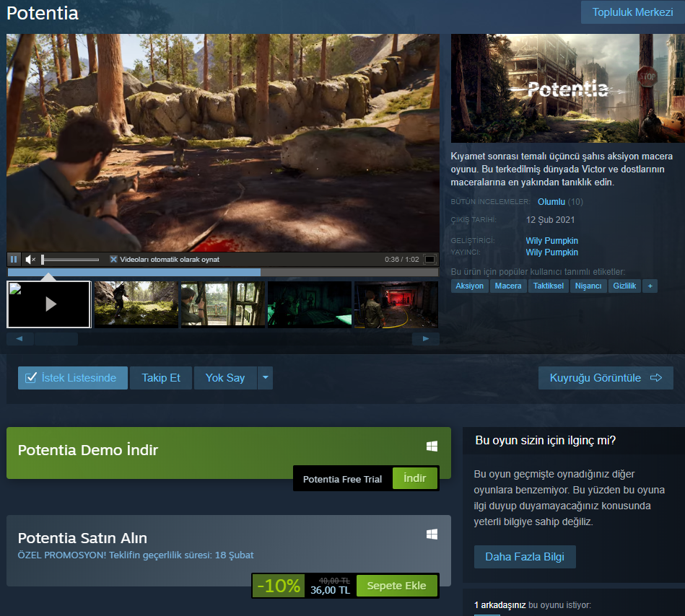Click Windows icon in demo section
This screenshot has height=616, width=685.
pos(432,446)
